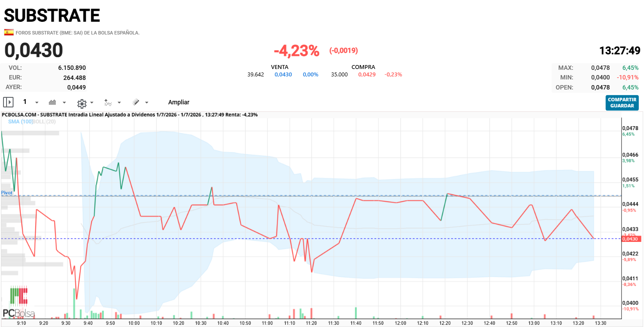The height and width of the screenshot is (327, 644).
Task: Toggle the BOLL (20) indicator label
Action: pyautogui.click(x=44, y=121)
